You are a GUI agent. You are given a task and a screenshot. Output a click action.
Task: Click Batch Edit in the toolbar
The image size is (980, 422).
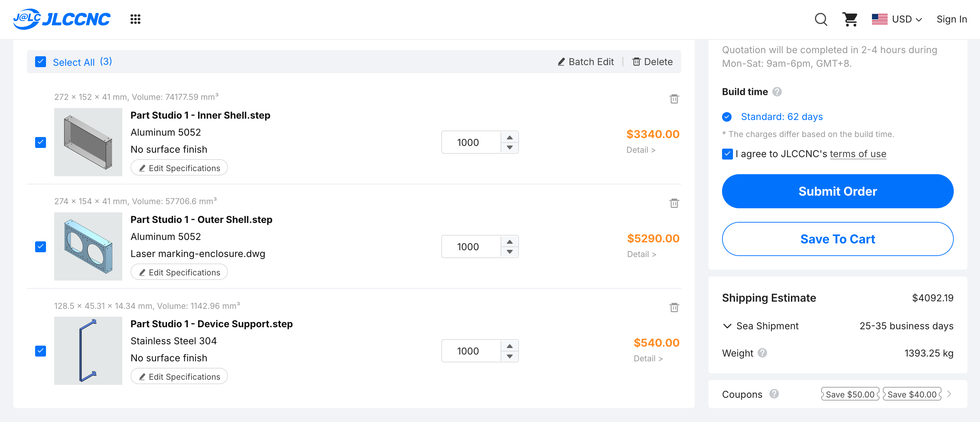click(585, 62)
